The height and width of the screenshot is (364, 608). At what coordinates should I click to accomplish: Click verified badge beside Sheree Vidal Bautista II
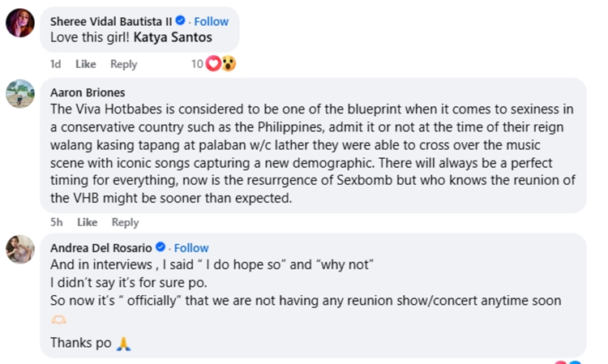[180, 21]
